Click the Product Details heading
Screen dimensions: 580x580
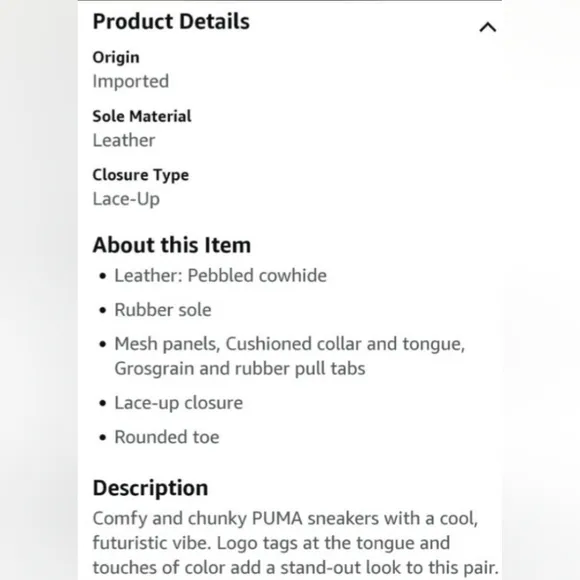[171, 21]
